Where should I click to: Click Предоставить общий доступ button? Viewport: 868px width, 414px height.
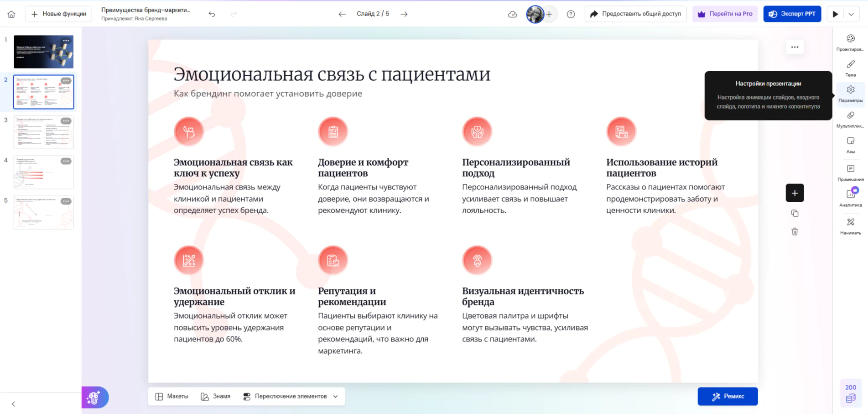[635, 14]
